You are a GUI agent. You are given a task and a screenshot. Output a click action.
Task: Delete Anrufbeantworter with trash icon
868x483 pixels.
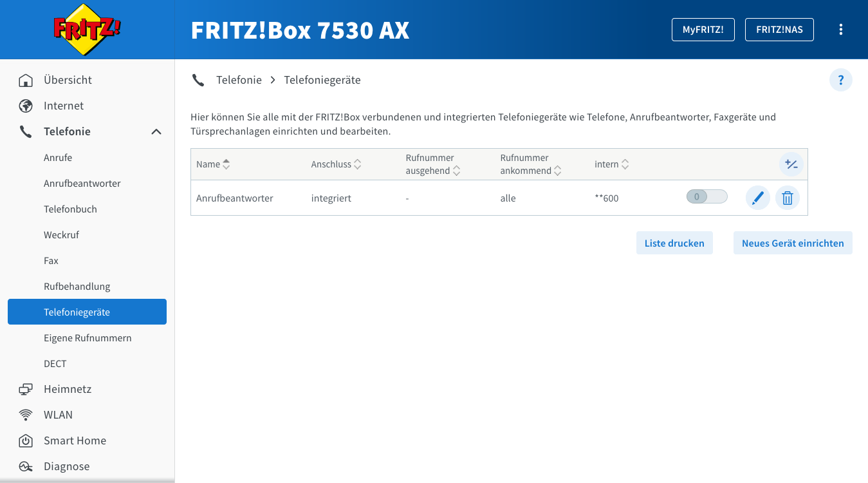pos(788,198)
